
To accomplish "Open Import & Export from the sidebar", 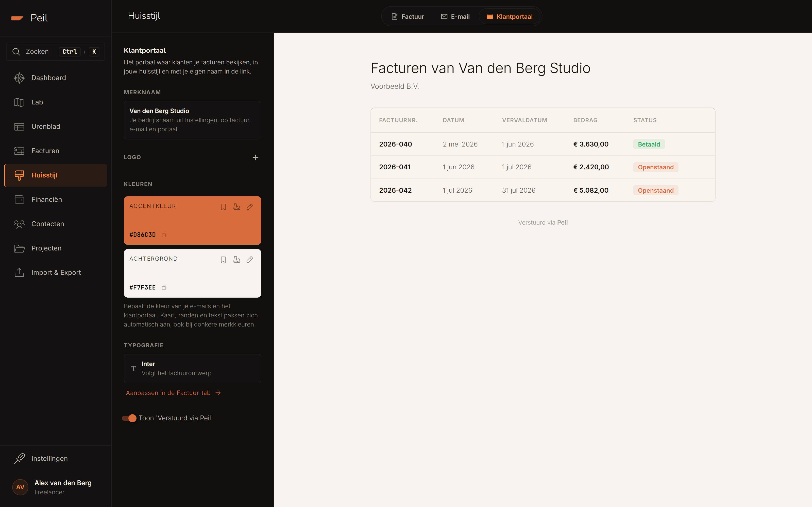I will pyautogui.click(x=56, y=273).
